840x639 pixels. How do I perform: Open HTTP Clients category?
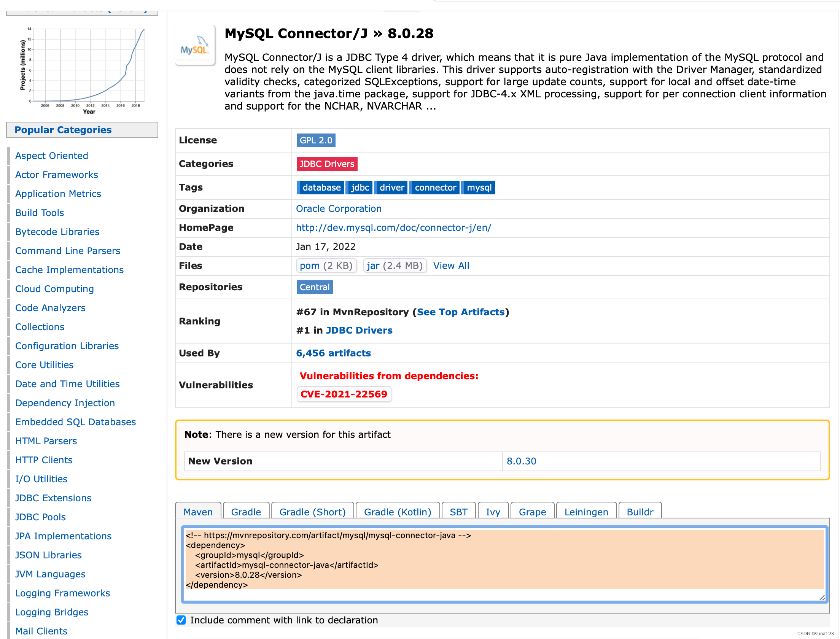coord(44,460)
